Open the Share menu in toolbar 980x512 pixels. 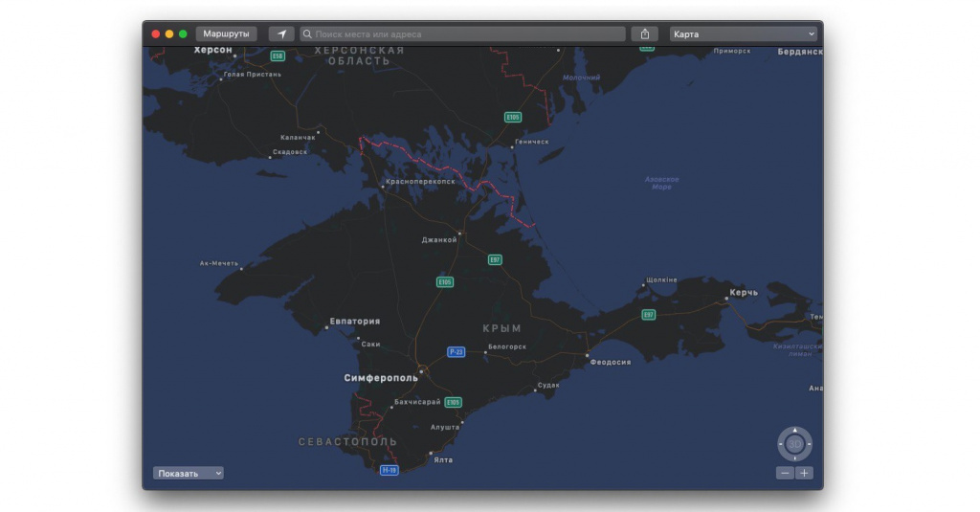[x=645, y=33]
